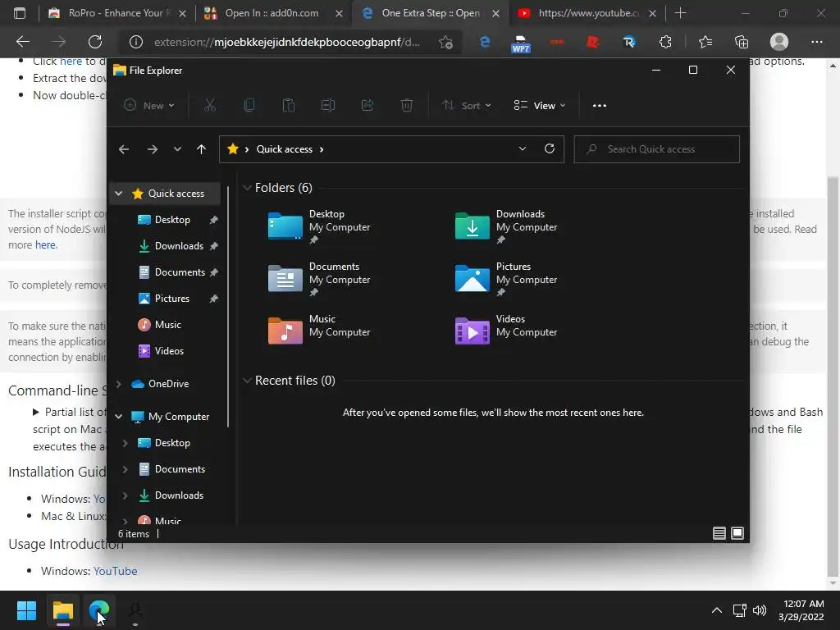
Task: Go forward in File Explorer navigation
Action: 153,149
